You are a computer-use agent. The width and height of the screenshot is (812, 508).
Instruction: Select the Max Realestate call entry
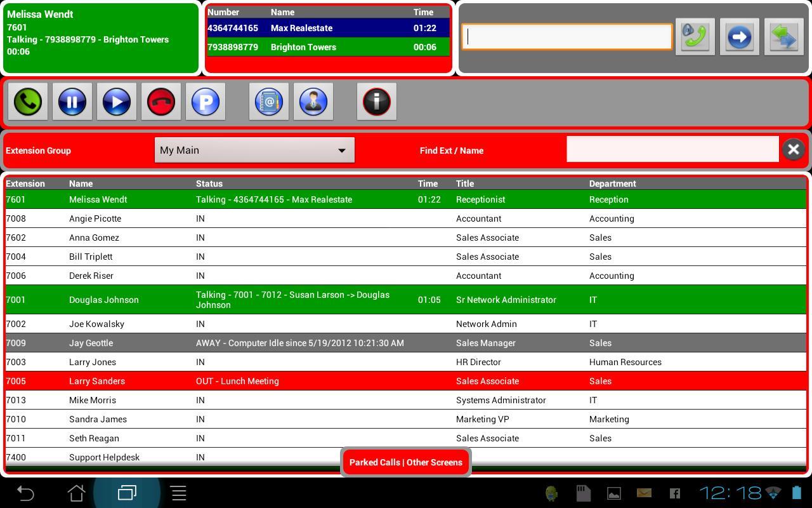coord(328,28)
